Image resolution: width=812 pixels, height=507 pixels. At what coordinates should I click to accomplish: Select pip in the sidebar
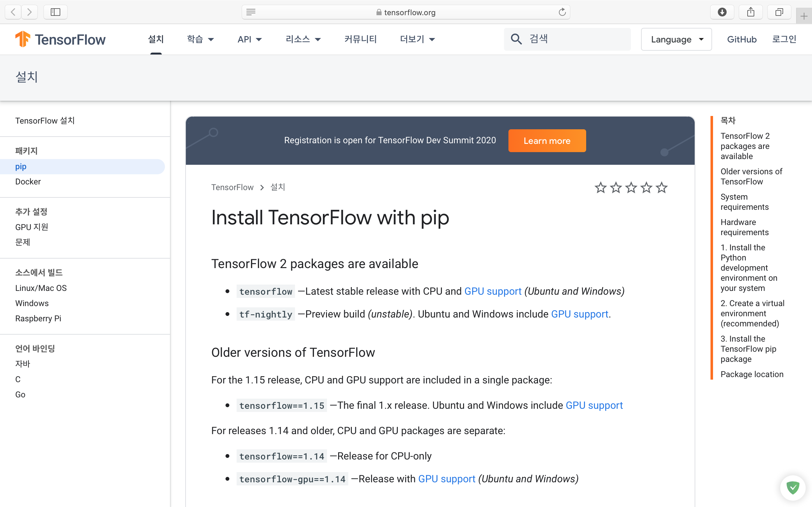point(21,166)
